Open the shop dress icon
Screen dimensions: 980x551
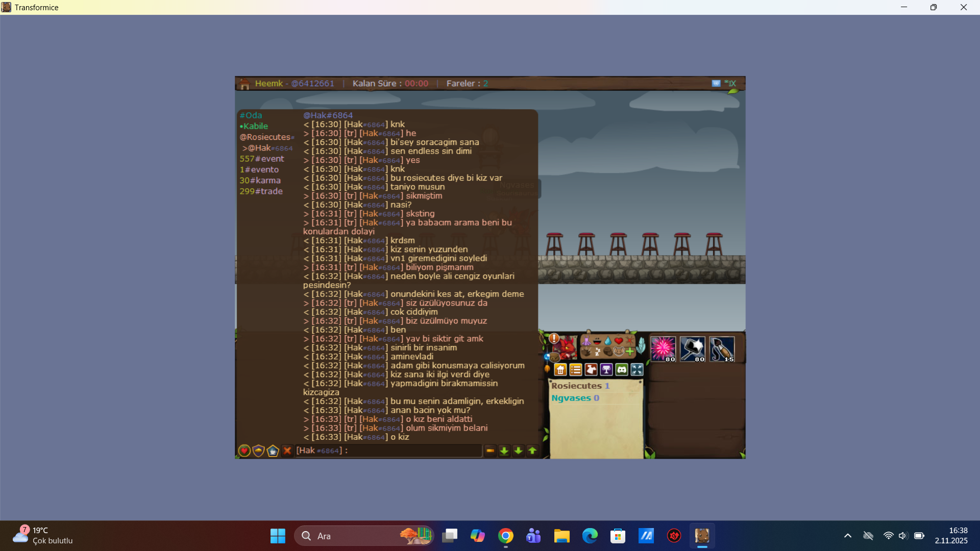point(591,370)
